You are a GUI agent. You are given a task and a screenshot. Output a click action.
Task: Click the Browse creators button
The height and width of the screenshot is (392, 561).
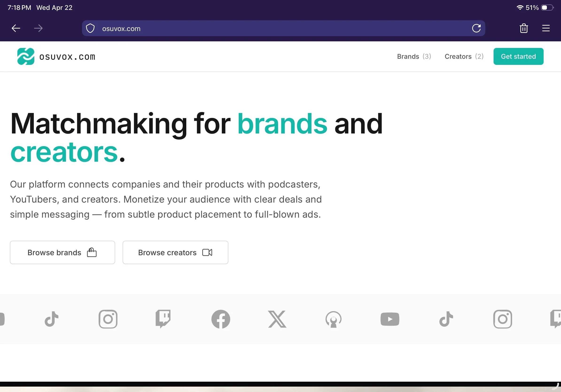point(175,252)
